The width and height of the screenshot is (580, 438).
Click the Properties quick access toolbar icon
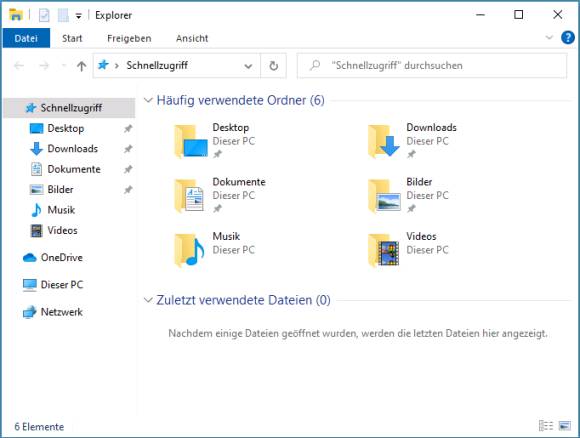[x=44, y=15]
